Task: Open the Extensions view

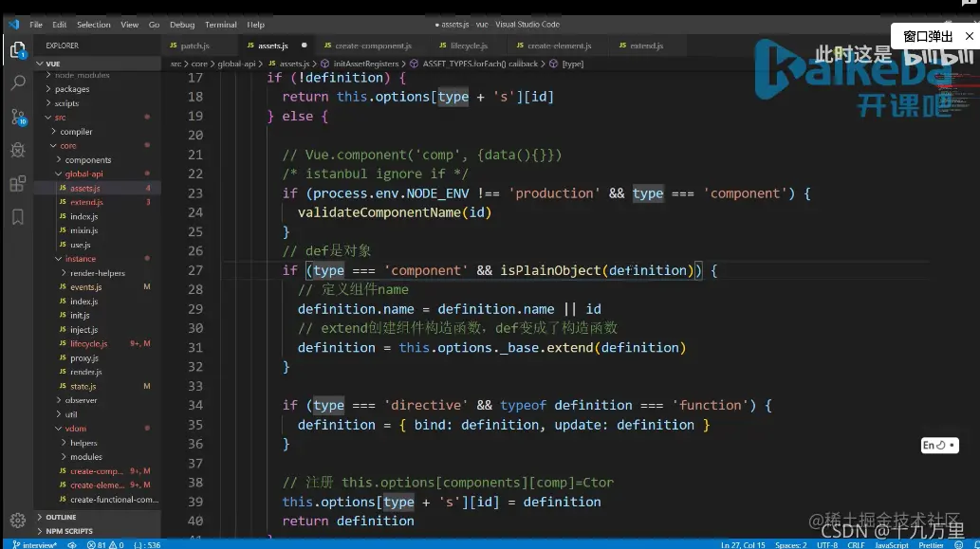Action: (x=17, y=184)
